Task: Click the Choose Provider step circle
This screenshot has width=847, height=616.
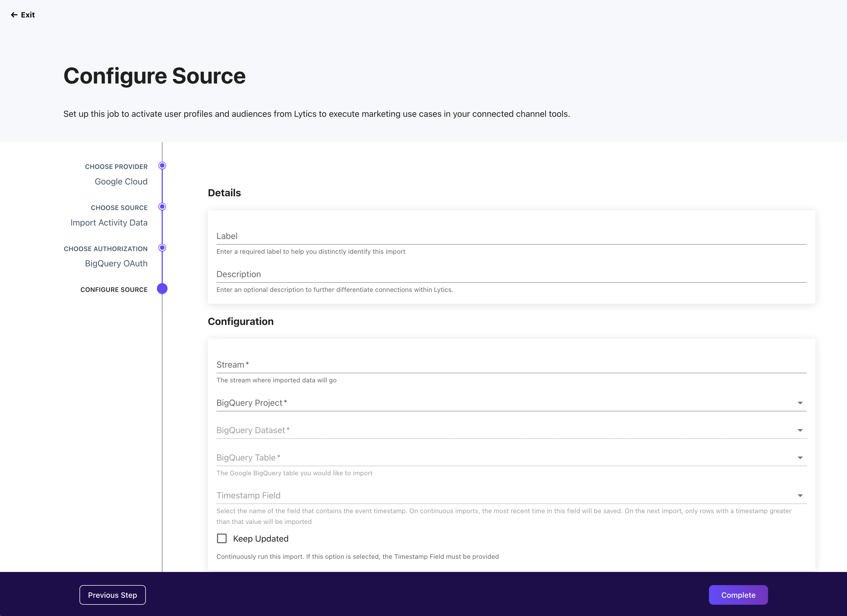Action: pyautogui.click(x=162, y=165)
